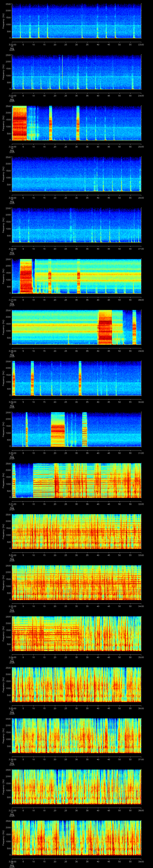This screenshot has width=153, height=868.
Task: Select the spectrogram panel starting at 3:31:00
Action: (x=77, y=481)
